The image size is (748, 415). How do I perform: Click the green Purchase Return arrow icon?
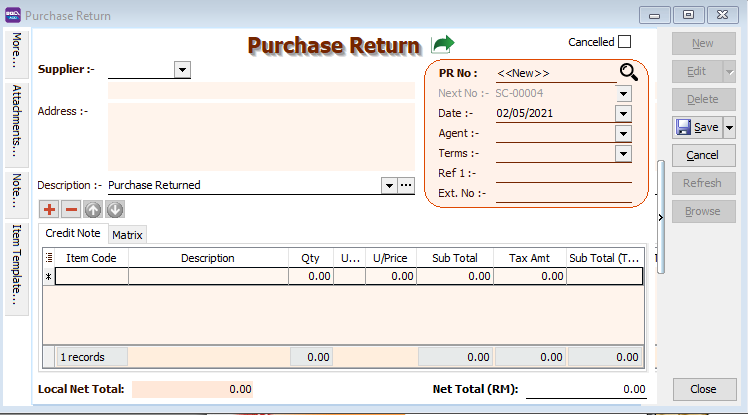[442, 44]
